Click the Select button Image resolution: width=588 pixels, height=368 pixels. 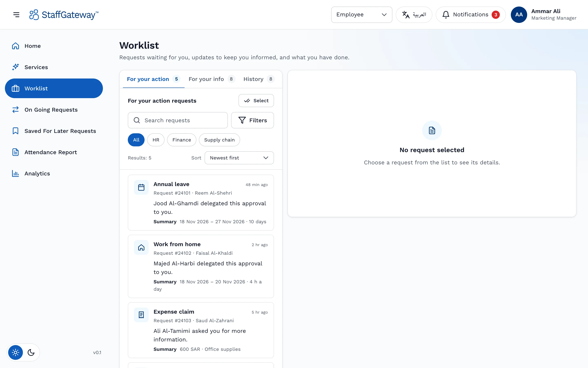(256, 101)
